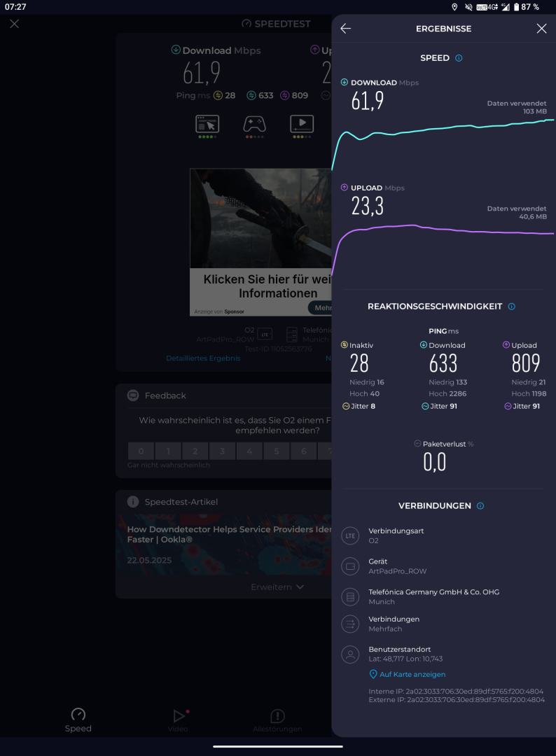Click the status bar clock 07:27
This screenshot has height=756, width=556.
15,7
